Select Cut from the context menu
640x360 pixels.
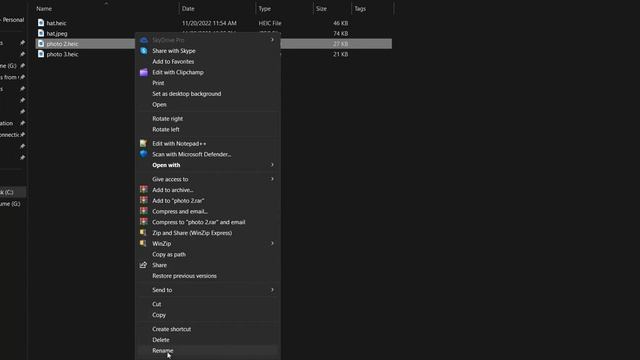[157, 304]
